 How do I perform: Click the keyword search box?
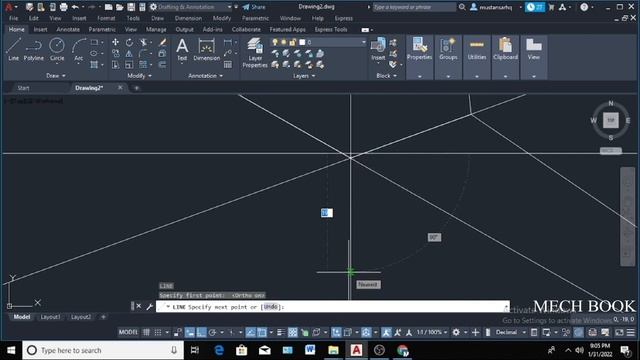click(414, 7)
